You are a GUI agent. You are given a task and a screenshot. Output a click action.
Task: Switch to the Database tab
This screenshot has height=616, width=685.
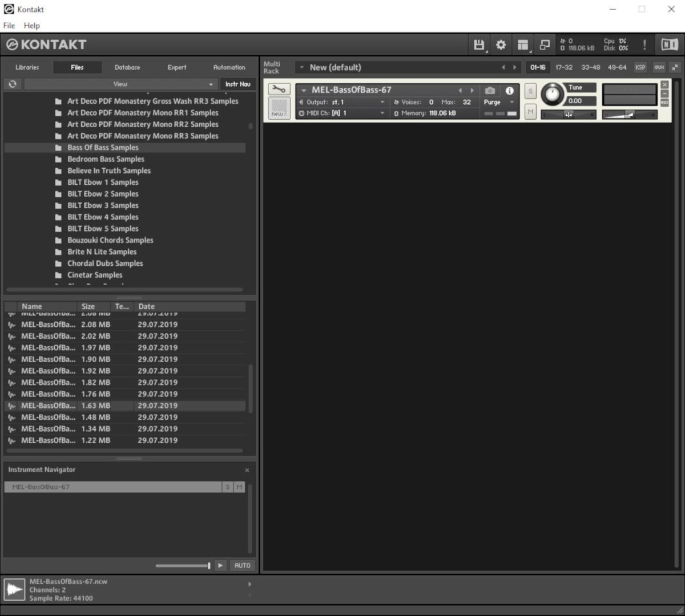127,67
